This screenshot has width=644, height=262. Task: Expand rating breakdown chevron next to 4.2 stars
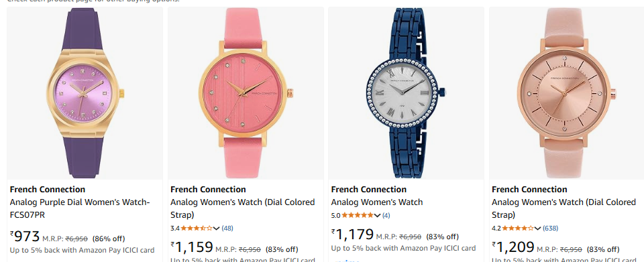pos(537,228)
